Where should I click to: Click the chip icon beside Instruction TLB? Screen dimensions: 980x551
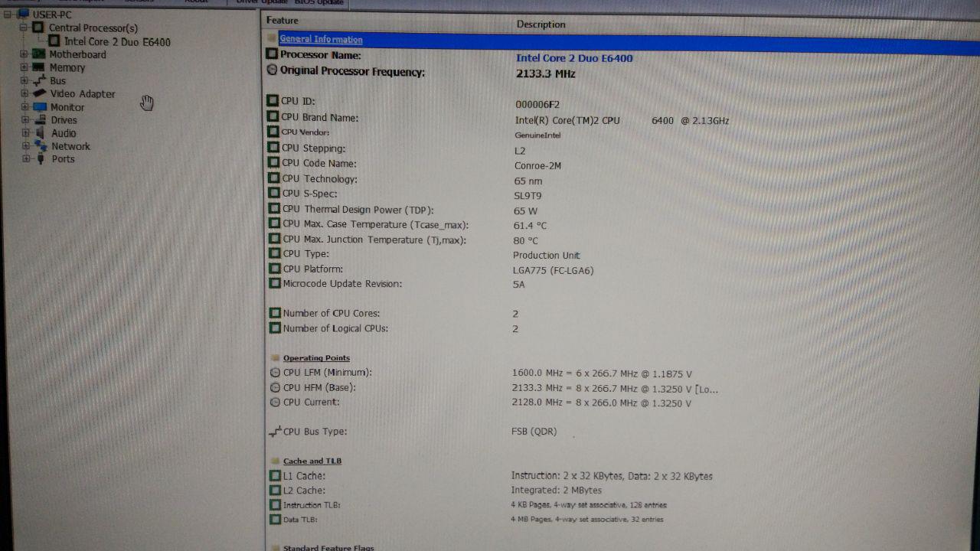tap(276, 505)
